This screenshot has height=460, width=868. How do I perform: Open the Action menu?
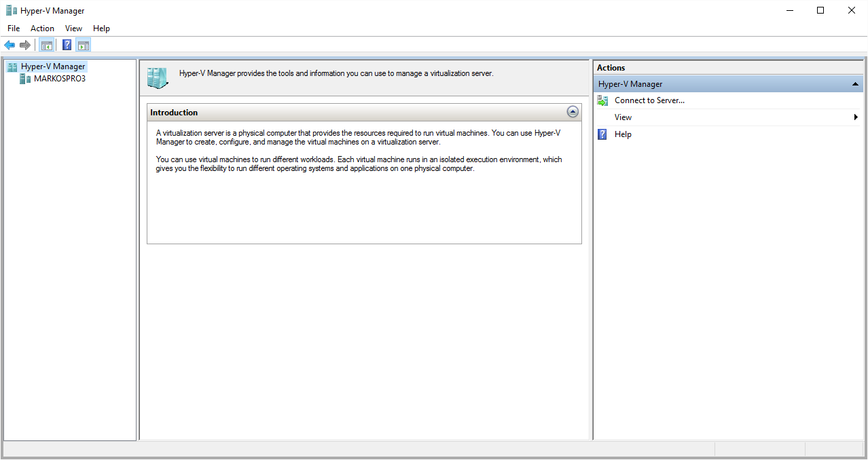point(42,28)
